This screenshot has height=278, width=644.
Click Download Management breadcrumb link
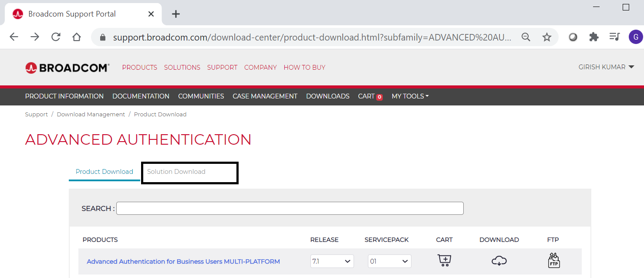(91, 115)
